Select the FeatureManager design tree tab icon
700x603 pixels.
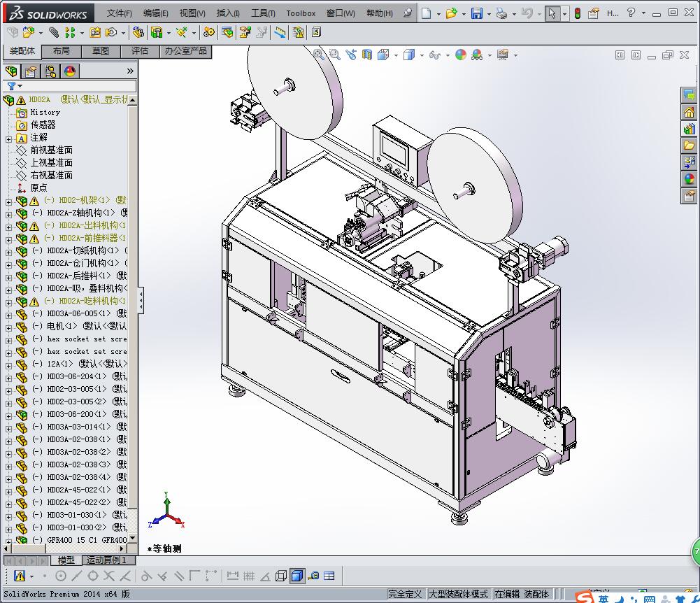pyautogui.click(x=11, y=71)
